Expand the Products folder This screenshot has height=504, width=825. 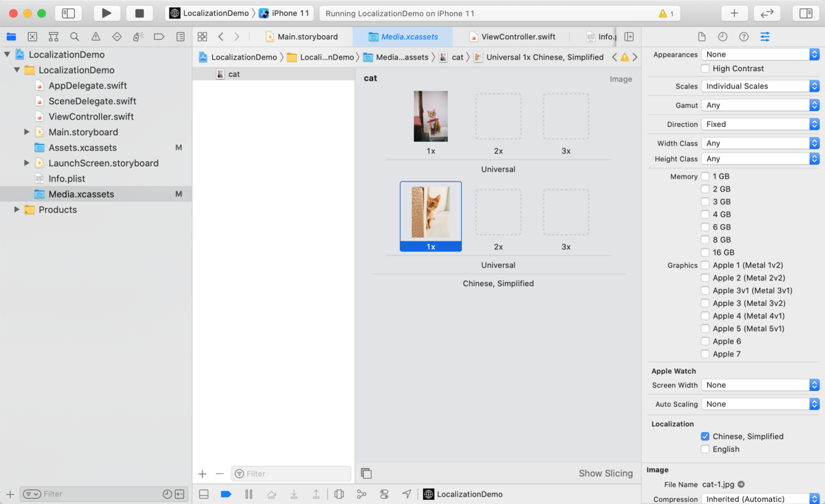17,209
